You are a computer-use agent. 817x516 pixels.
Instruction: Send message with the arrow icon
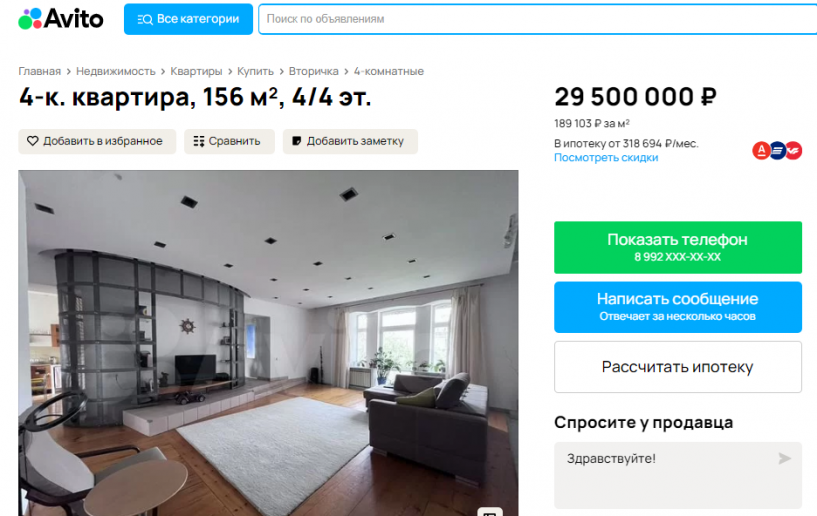point(784,458)
